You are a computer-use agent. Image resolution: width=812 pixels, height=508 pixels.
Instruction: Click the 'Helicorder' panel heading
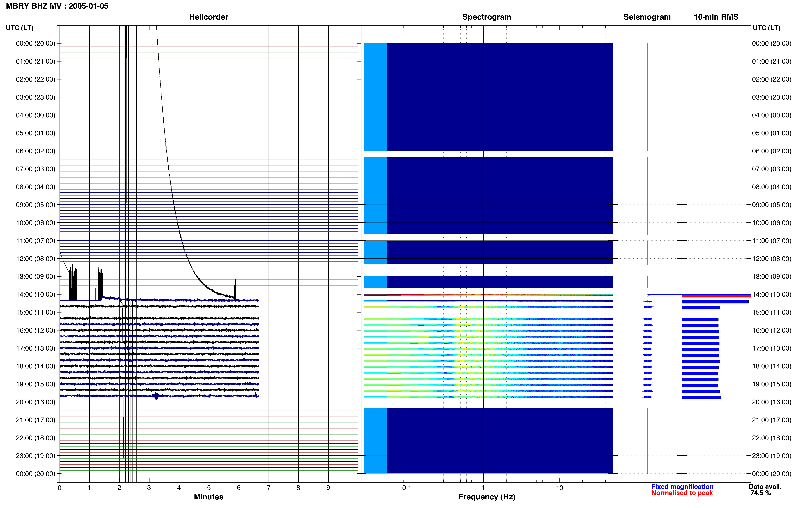pos(209,17)
